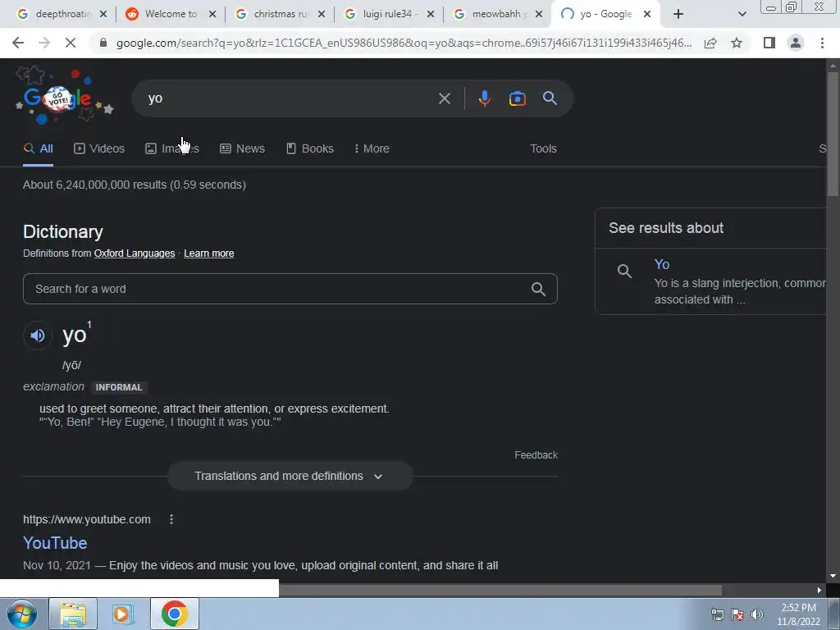Open the side panel icon
The image size is (840, 630).
point(769,43)
